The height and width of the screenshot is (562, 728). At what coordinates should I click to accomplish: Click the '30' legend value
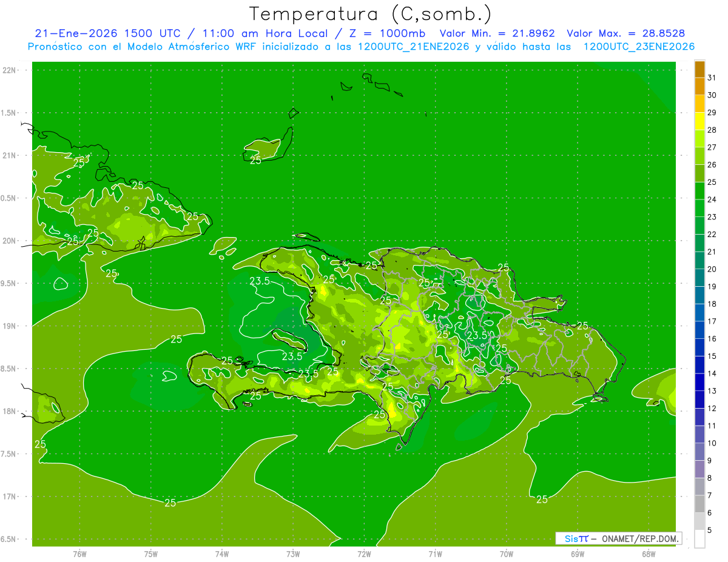pyautogui.click(x=712, y=95)
